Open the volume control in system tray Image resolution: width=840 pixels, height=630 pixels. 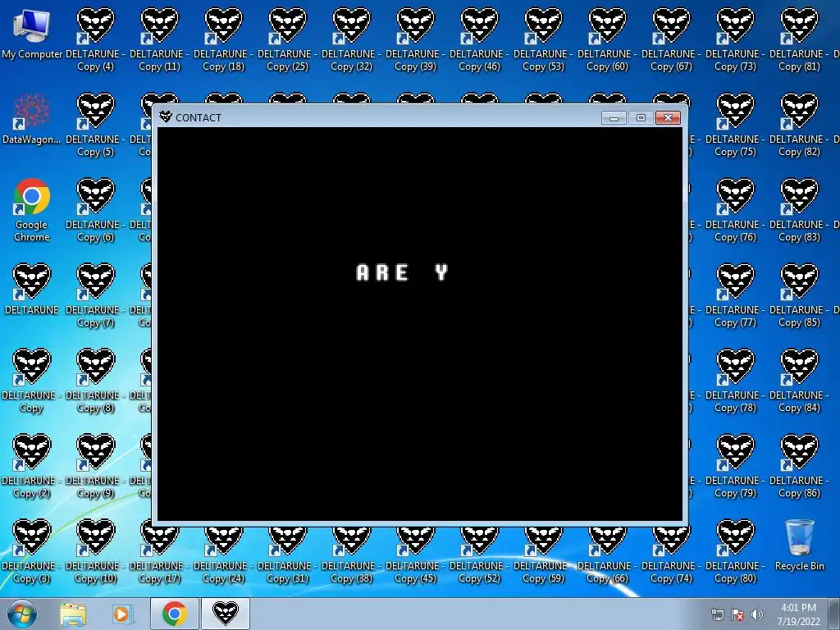(x=757, y=614)
